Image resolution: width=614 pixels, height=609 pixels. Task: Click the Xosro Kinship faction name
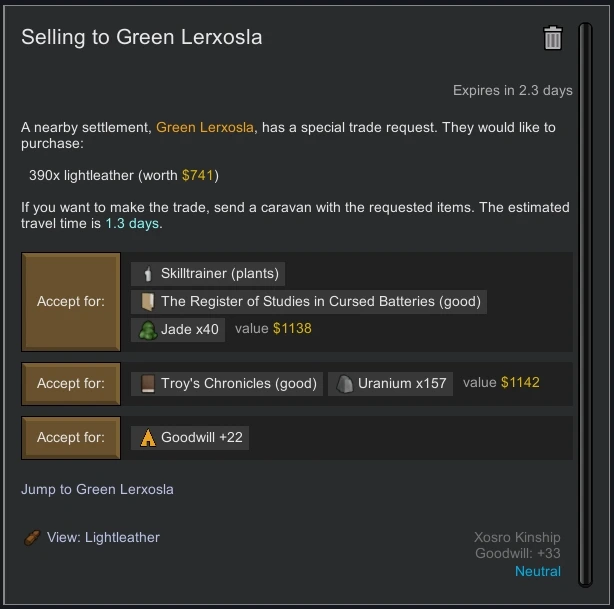517,537
